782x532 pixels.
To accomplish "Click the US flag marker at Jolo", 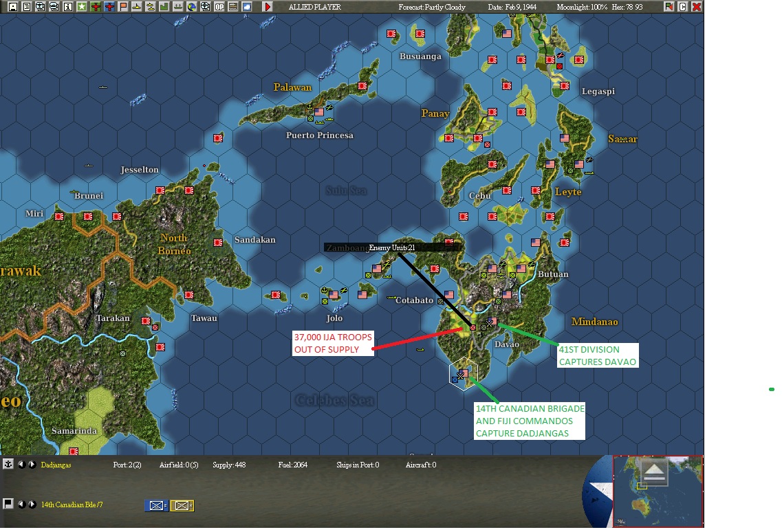I will pyautogui.click(x=334, y=295).
